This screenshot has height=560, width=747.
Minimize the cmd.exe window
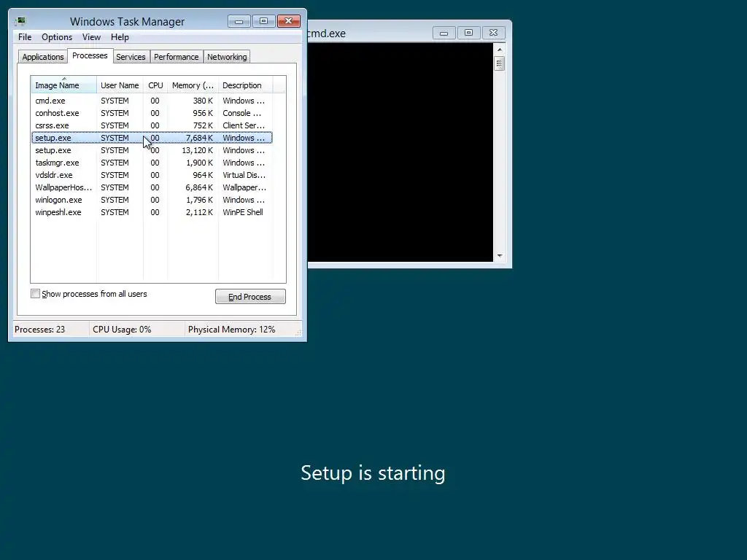click(444, 33)
